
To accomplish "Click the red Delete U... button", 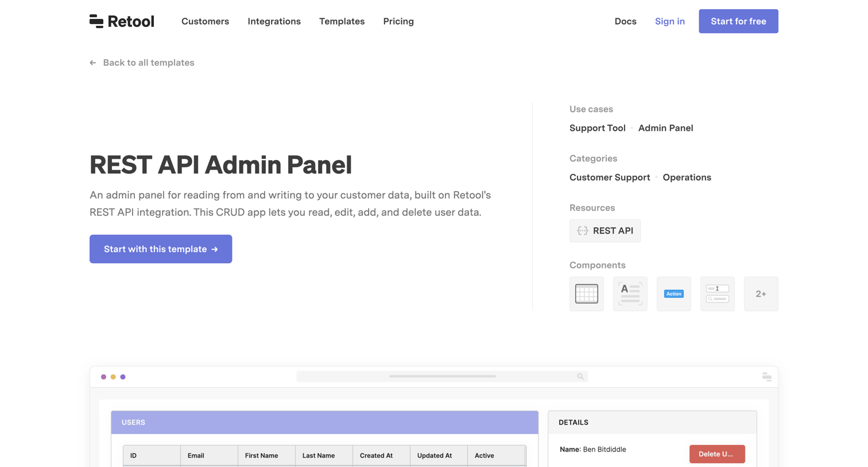I will point(717,454).
